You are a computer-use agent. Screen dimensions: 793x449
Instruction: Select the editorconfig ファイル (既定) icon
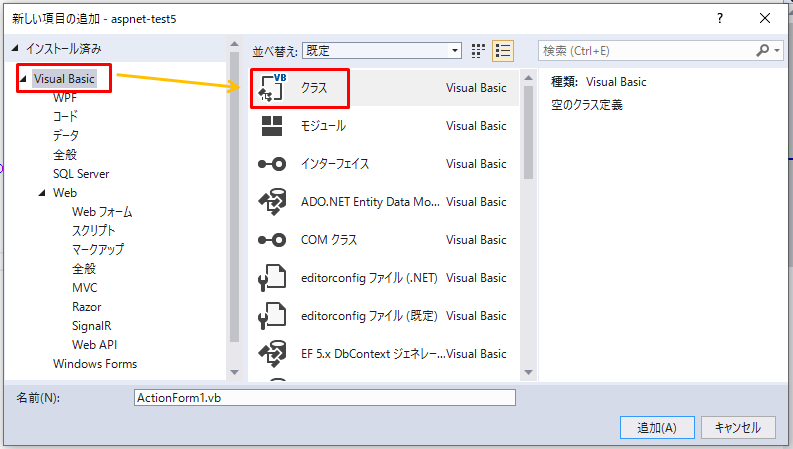(x=272, y=316)
